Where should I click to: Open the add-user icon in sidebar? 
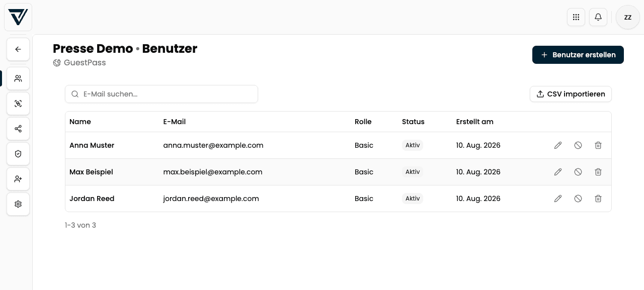coord(18,179)
